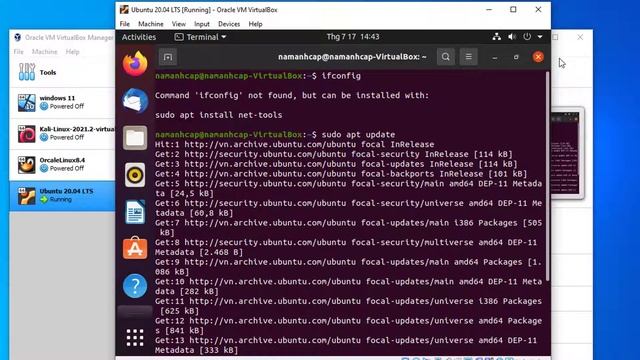Image resolution: width=640 pixels, height=360 pixels.
Task: Open the View menu of VM window
Action: 178,24
